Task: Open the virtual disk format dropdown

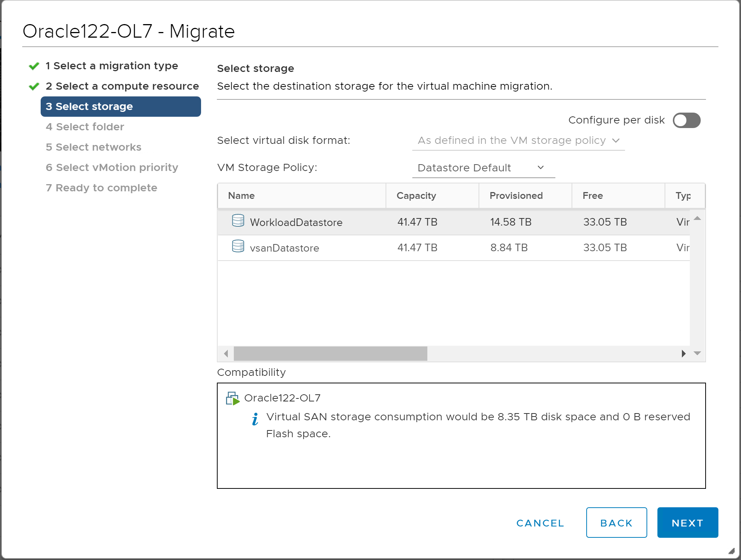Action: (x=518, y=140)
